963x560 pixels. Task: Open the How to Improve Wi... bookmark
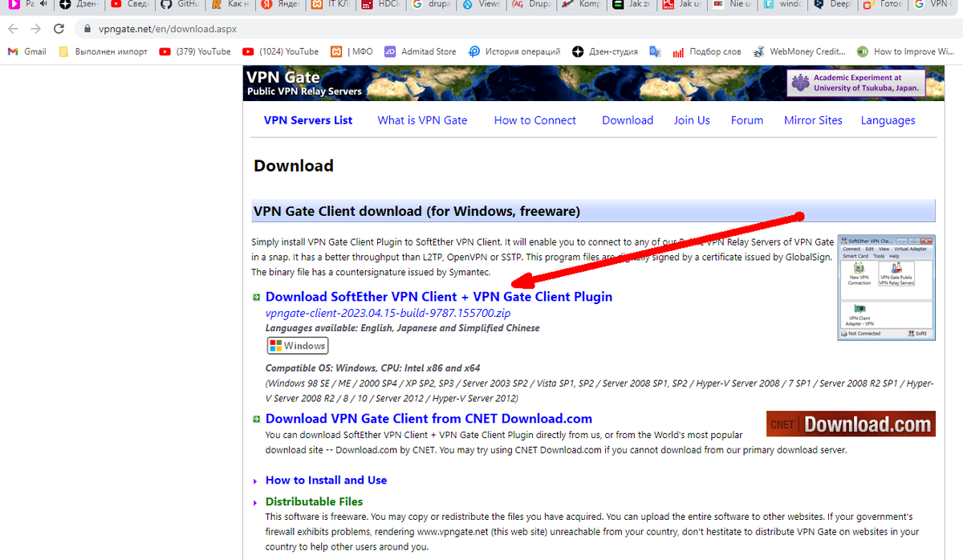coord(905,51)
